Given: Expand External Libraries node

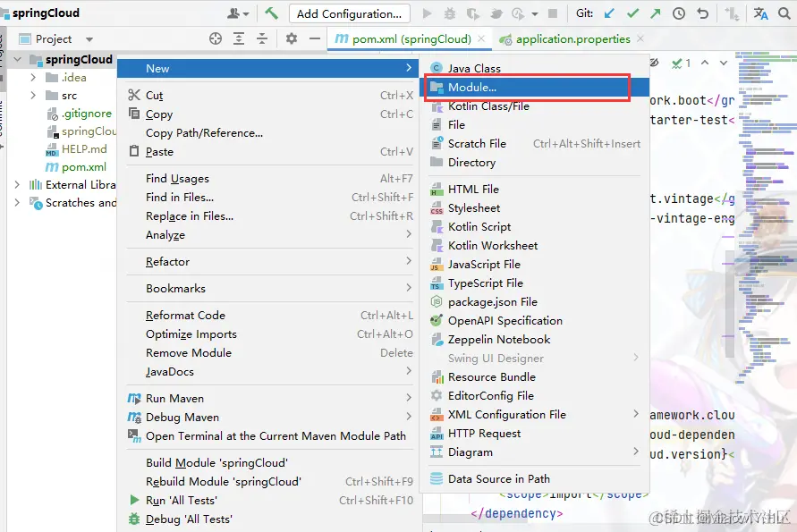Looking at the screenshot, I should (x=17, y=184).
